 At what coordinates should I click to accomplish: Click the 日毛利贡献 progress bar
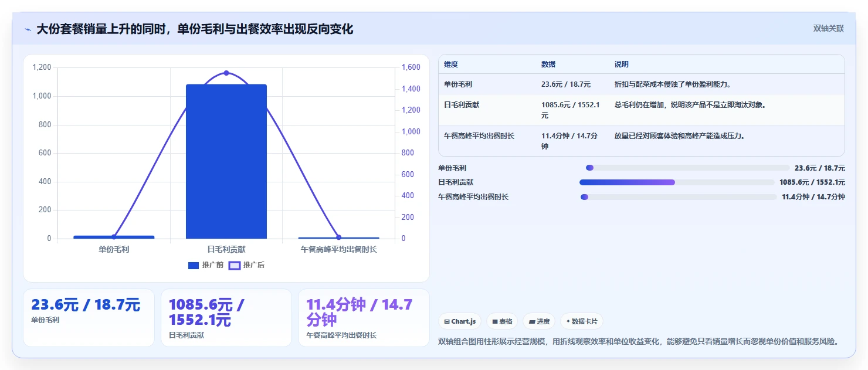677,182
